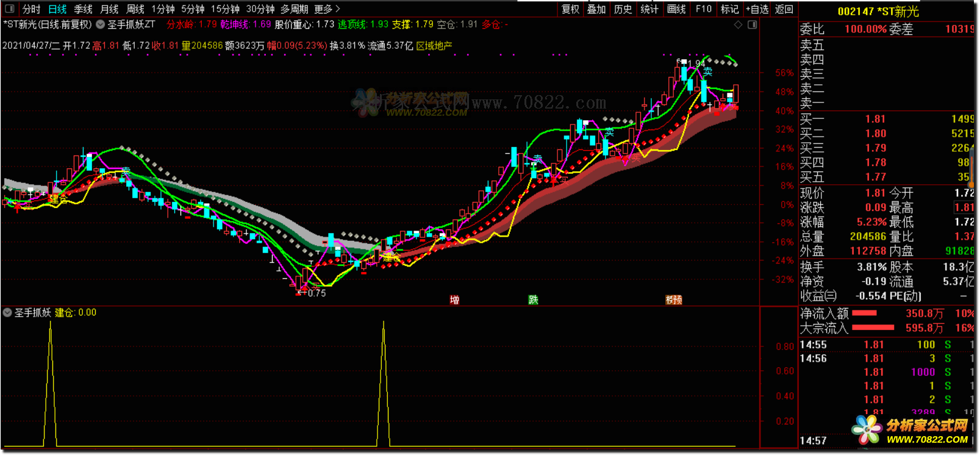Select the 30分钟 chart period

(260, 9)
